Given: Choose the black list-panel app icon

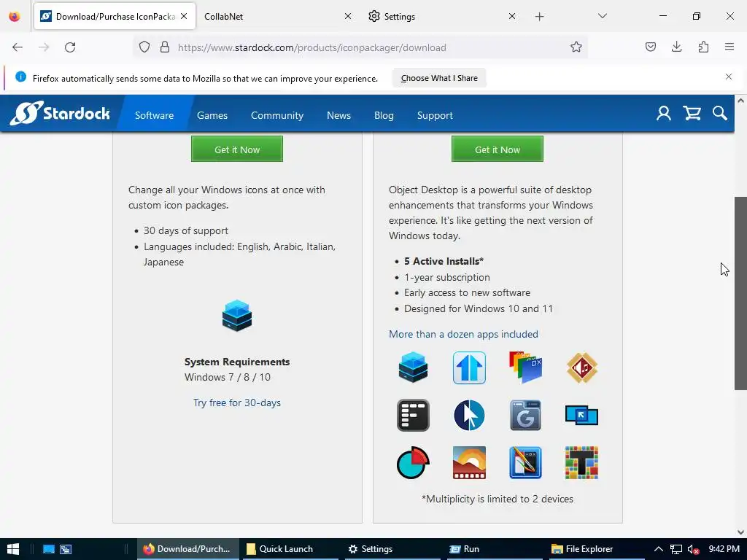Looking at the screenshot, I should pos(413,415).
